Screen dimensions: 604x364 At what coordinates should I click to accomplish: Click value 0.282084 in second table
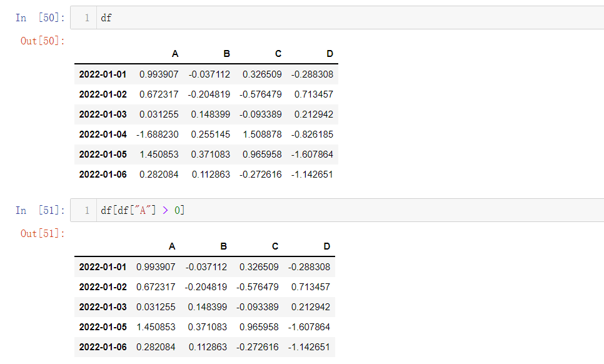(156, 347)
